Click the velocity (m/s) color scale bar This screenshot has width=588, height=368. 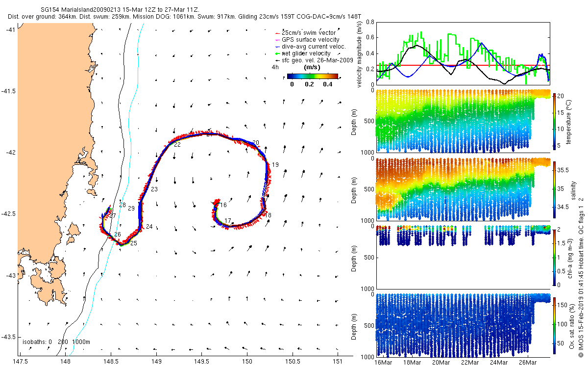tap(313, 76)
